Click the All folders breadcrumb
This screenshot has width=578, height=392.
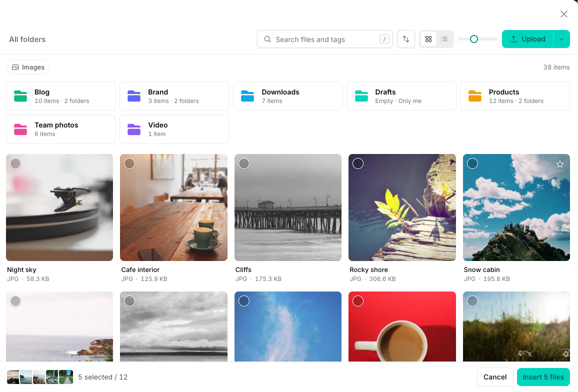pyautogui.click(x=27, y=39)
